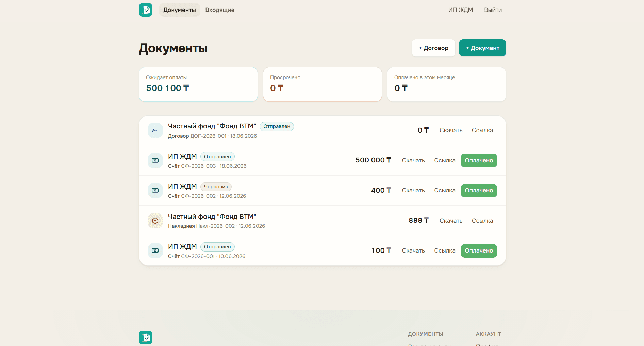
Task: Download invoice СФ-2026-003 via Скачать
Action: [x=413, y=160]
